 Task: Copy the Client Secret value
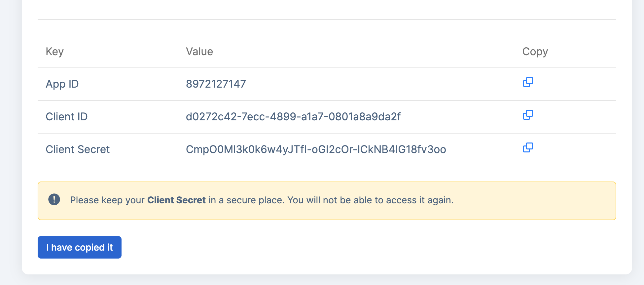pyautogui.click(x=528, y=147)
